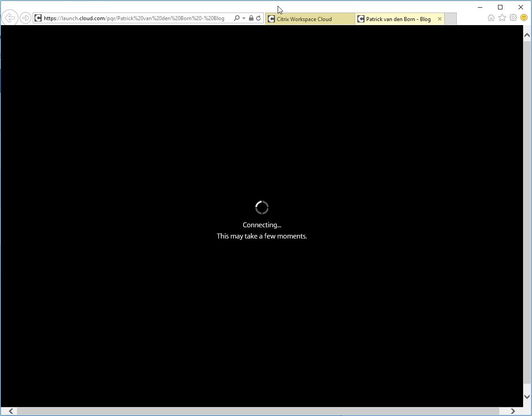The width and height of the screenshot is (532, 416).
Task: Click the vertical scrollbar thumb
Action: tap(527, 212)
